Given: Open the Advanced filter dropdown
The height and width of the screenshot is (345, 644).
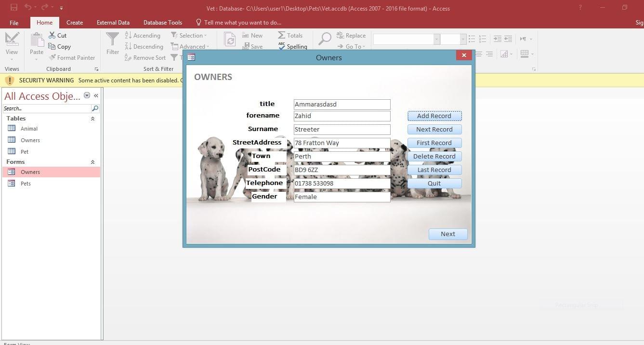Looking at the screenshot, I should 191,46.
